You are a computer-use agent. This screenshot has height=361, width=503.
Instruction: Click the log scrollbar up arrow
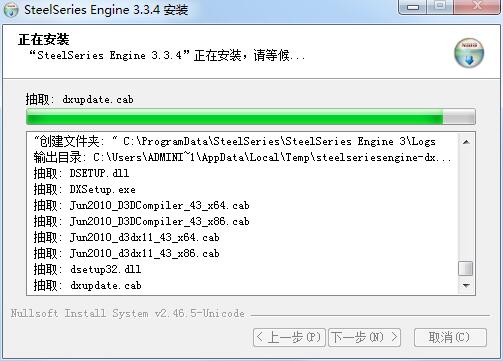click(466, 142)
